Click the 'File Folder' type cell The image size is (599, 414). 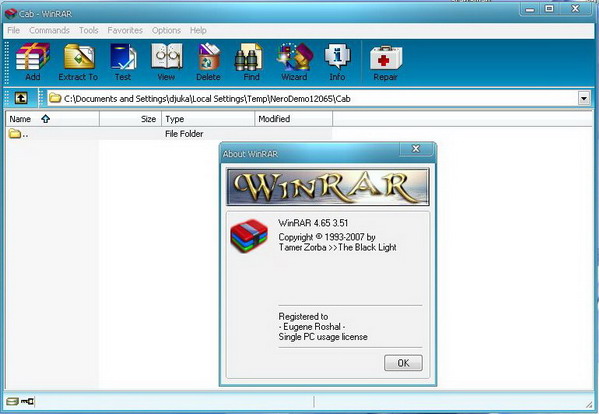(184, 134)
